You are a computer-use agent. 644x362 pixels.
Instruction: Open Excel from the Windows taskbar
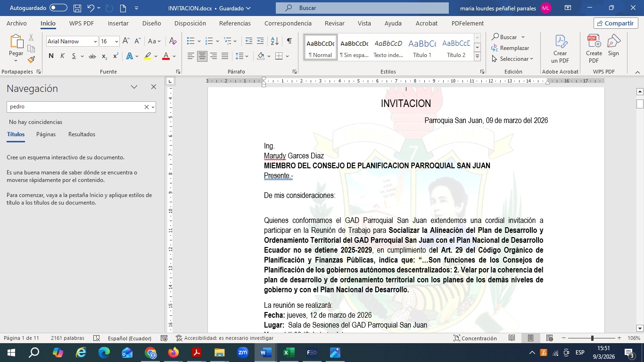point(289,353)
